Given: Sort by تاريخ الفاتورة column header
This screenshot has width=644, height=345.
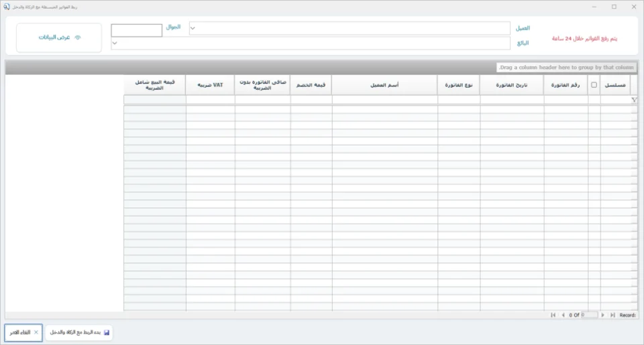Looking at the screenshot, I should click(512, 85).
